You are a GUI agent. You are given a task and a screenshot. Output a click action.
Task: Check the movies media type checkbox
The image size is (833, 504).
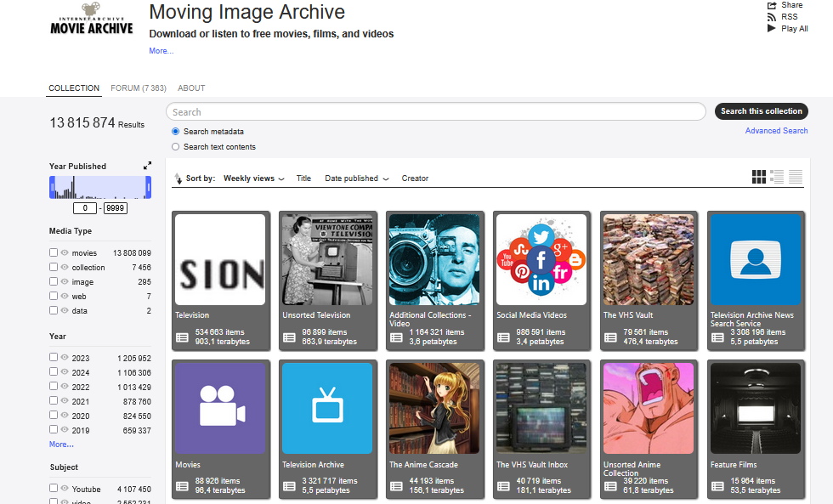tap(54, 252)
